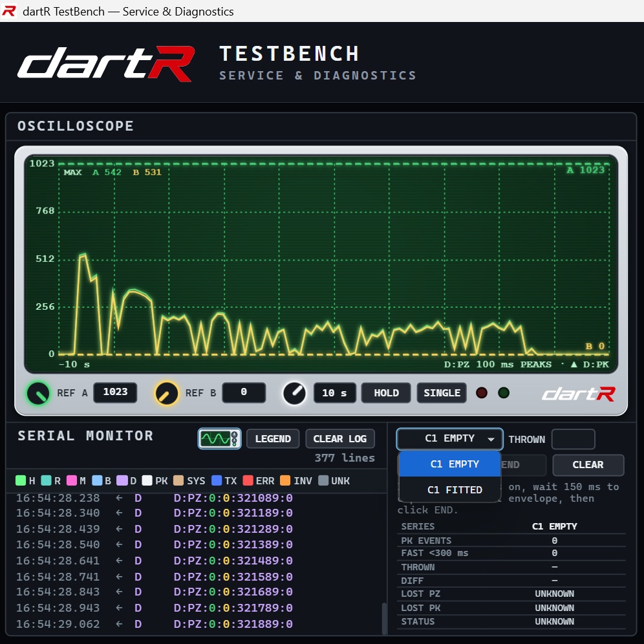The image size is (644, 644).
Task: Click the THROWN input field
Action: point(573,439)
